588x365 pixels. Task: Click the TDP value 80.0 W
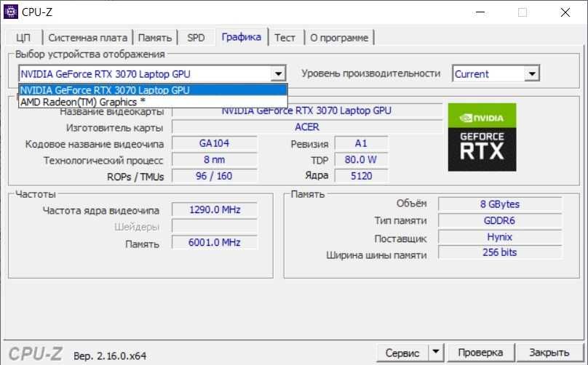(361, 160)
